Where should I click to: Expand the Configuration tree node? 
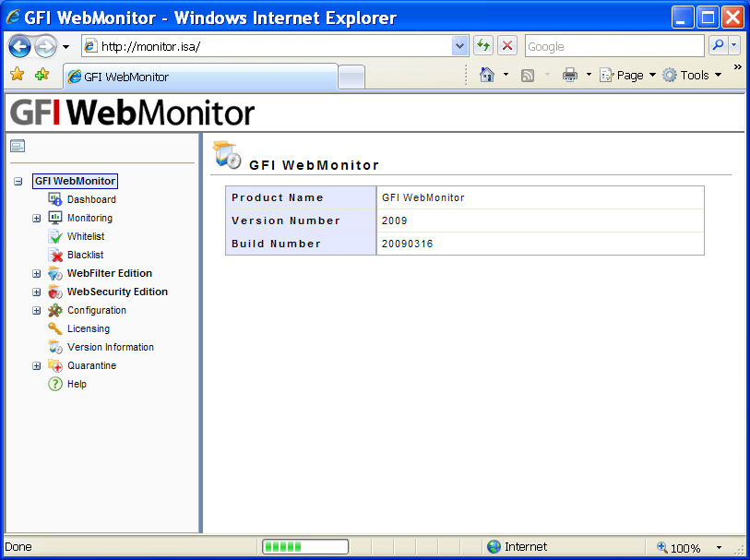click(x=36, y=310)
